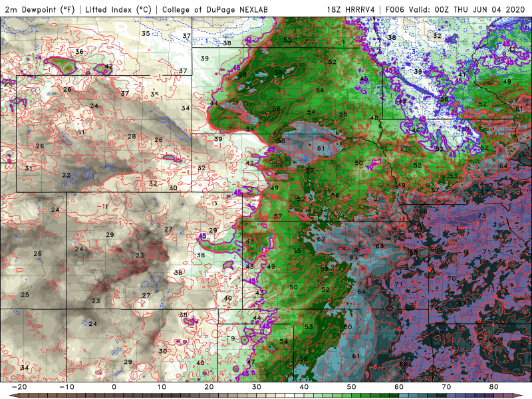Click the '10' label on the color scale
The height and width of the screenshot is (399, 532).
(x=162, y=387)
